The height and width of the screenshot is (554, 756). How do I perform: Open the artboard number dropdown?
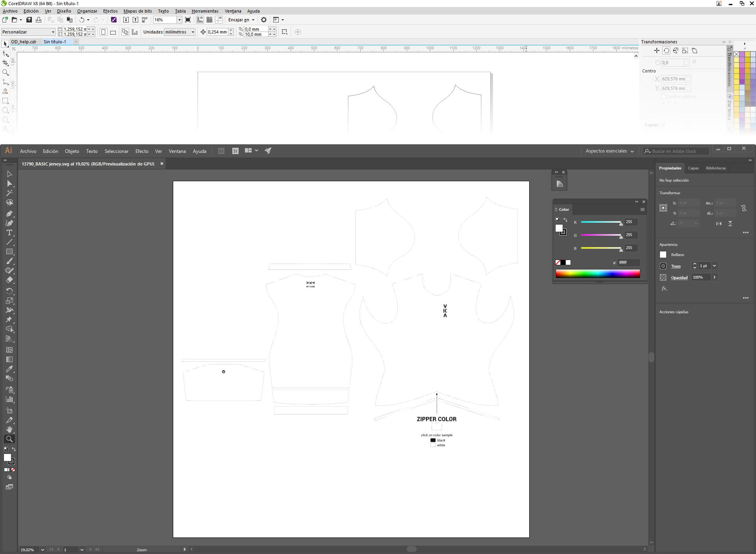(82, 550)
